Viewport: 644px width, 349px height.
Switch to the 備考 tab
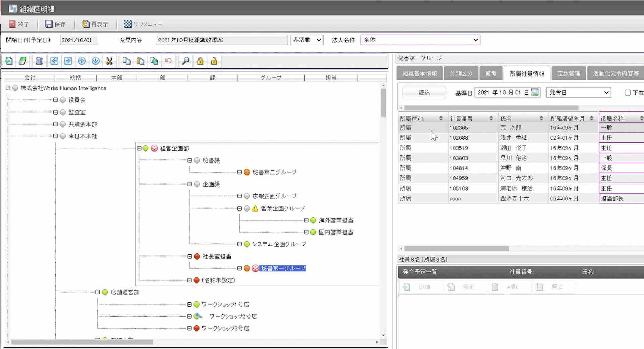pyautogui.click(x=491, y=73)
